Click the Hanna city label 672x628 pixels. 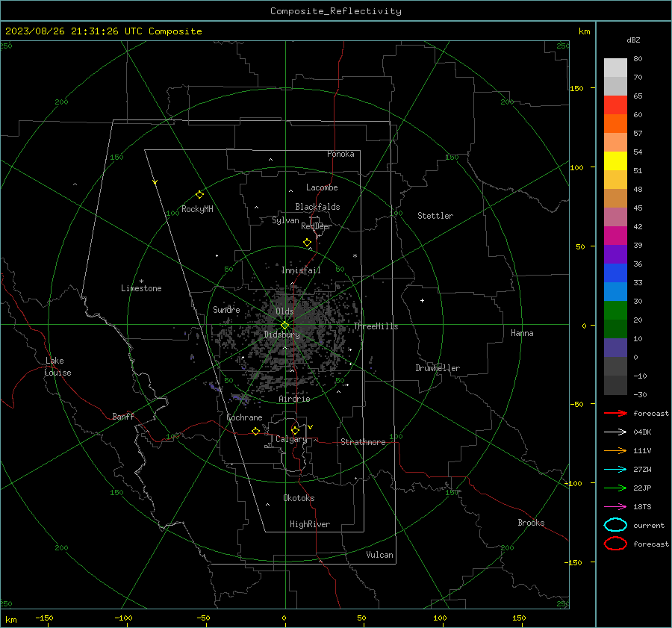(522, 333)
